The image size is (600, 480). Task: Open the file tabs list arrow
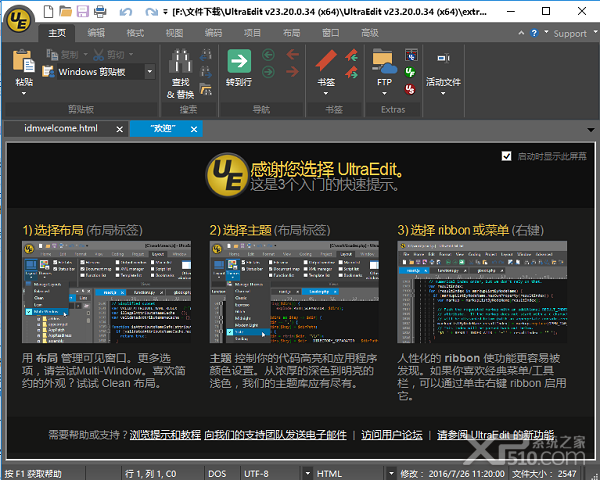coord(591,130)
